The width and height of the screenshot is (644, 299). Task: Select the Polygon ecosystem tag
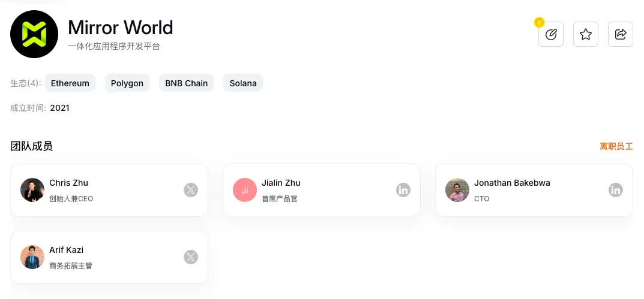[127, 83]
